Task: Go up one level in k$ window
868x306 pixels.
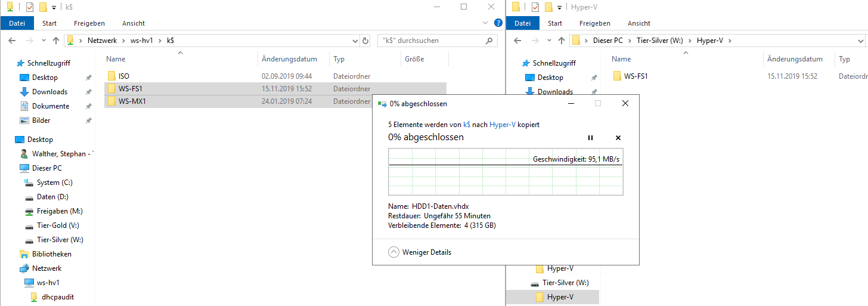Action: [56, 41]
